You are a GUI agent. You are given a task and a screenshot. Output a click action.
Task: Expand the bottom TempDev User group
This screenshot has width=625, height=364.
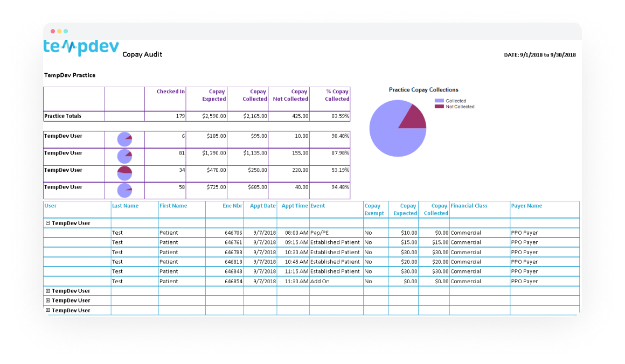coord(48,310)
